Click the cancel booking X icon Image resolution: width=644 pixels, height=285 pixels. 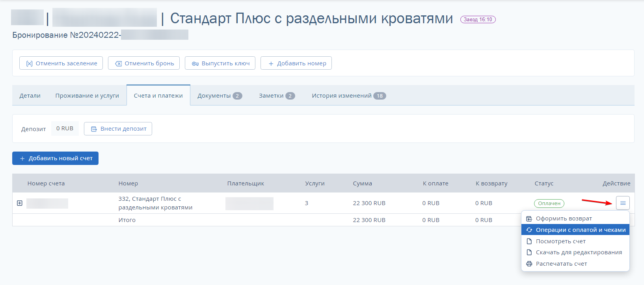coord(118,63)
